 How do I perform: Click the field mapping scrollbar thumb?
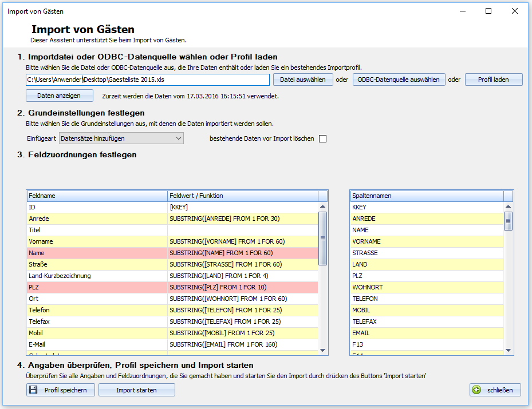[322, 238]
